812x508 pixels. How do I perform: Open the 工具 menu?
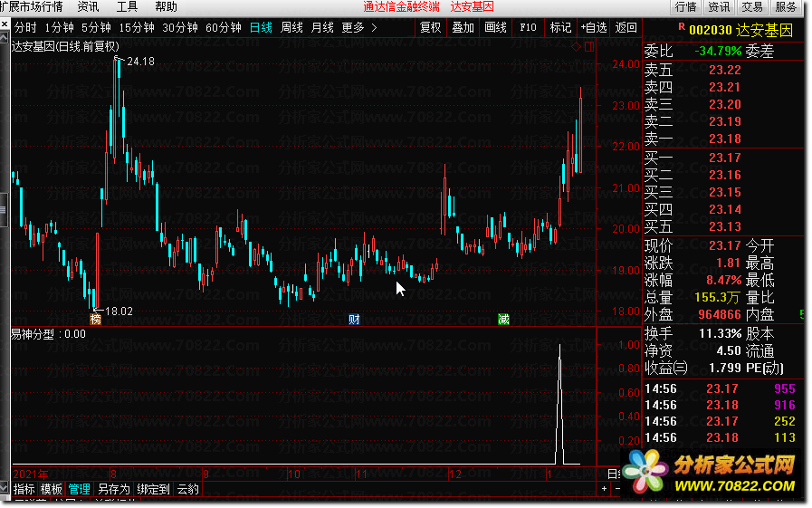127,6
